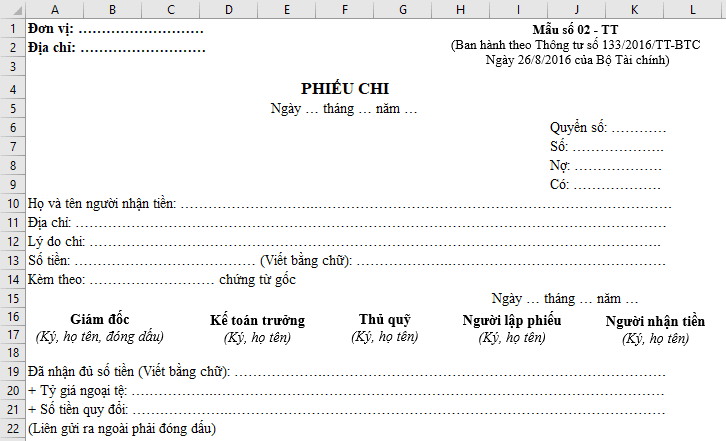Click the 'Người lập phiếu' heading
The height and width of the screenshot is (441, 726).
[x=512, y=320]
